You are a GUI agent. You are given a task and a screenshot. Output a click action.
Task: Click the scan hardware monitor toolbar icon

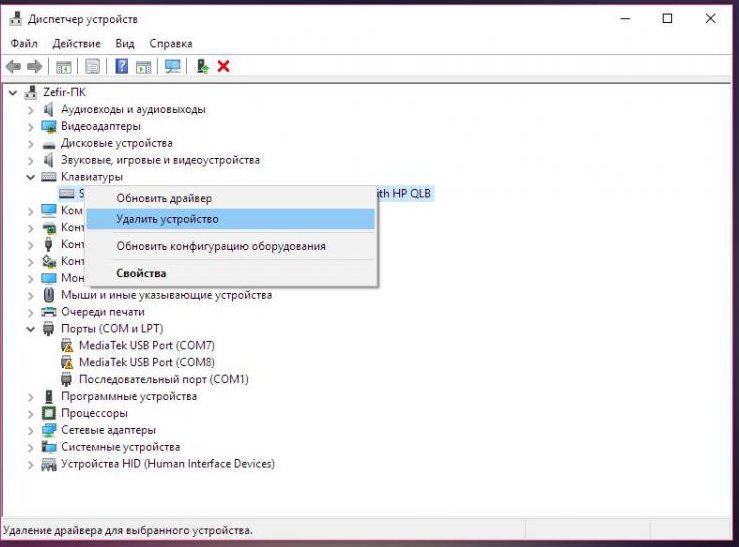coord(173,67)
